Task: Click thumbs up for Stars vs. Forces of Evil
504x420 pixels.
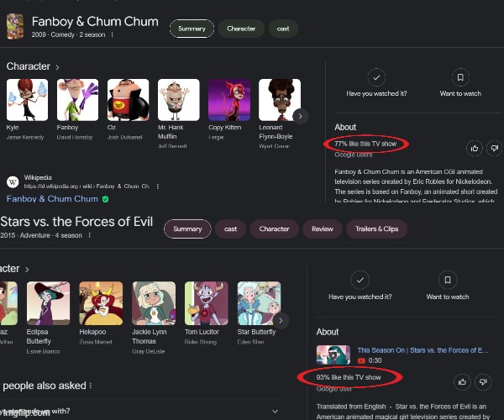Action: [x=462, y=381]
